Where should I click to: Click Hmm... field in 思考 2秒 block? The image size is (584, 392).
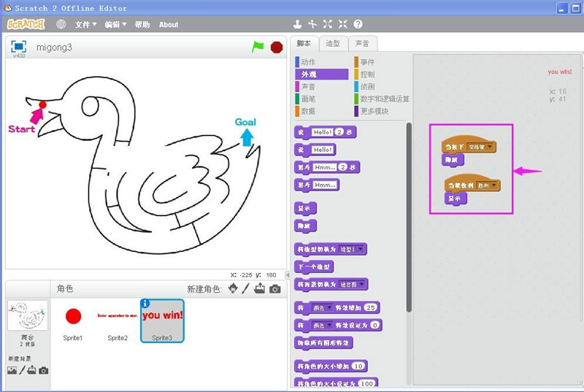(325, 167)
